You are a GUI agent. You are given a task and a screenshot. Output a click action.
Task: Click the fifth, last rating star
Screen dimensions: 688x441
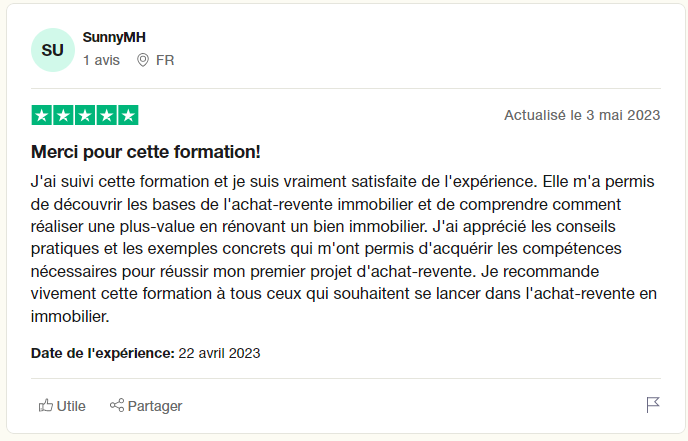pyautogui.click(x=128, y=115)
